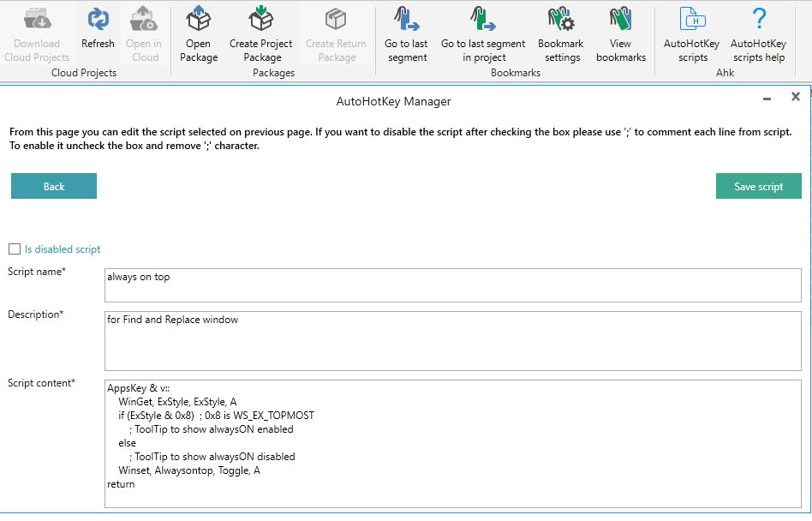Click the AutoHotKey Manager title

pos(393,101)
